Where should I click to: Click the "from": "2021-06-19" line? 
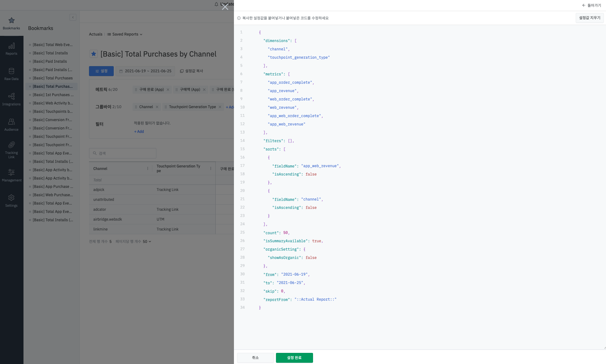coord(286,274)
